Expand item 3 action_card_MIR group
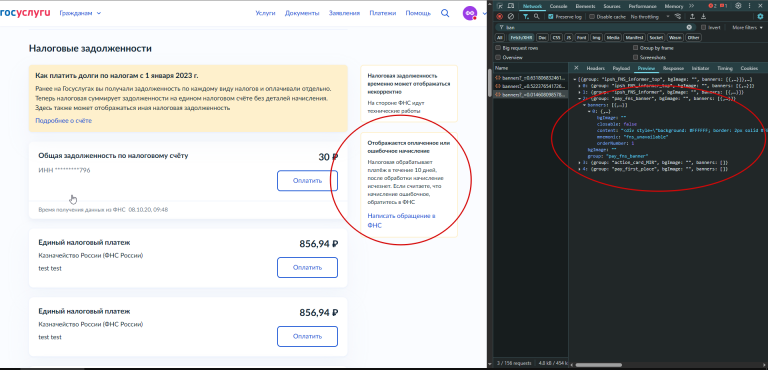The height and width of the screenshot is (370, 768). [579, 162]
